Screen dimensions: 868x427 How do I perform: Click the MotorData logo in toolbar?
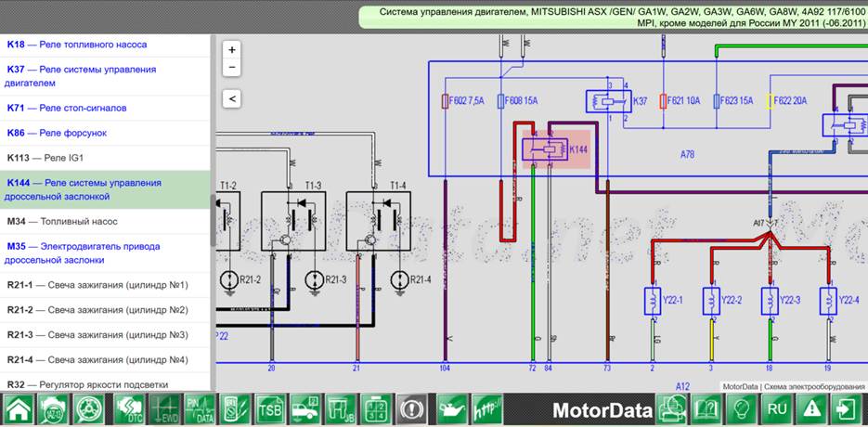(x=602, y=410)
